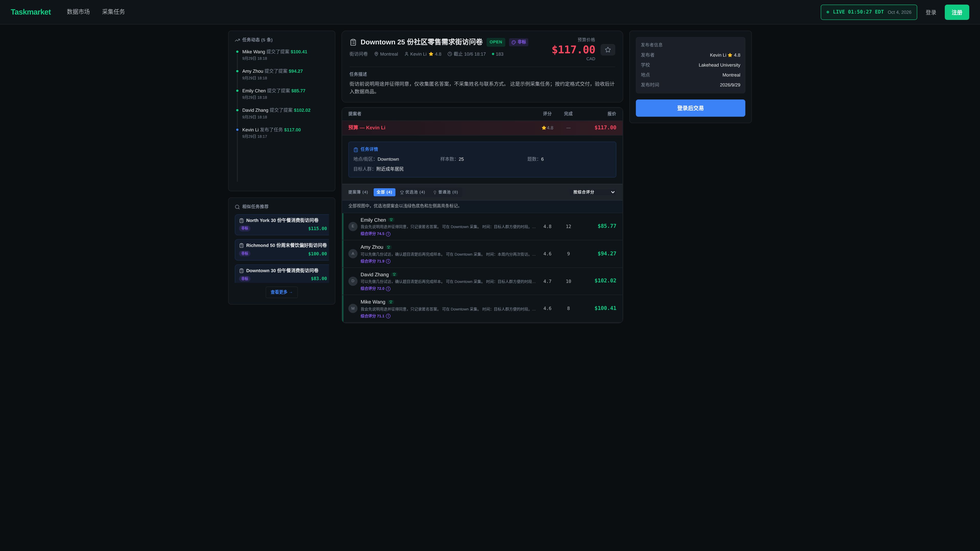Open Richmond 50 份周末餐饮偏好街访问卷 card
Image resolution: width=980 pixels, height=551 pixels.
pos(282,249)
